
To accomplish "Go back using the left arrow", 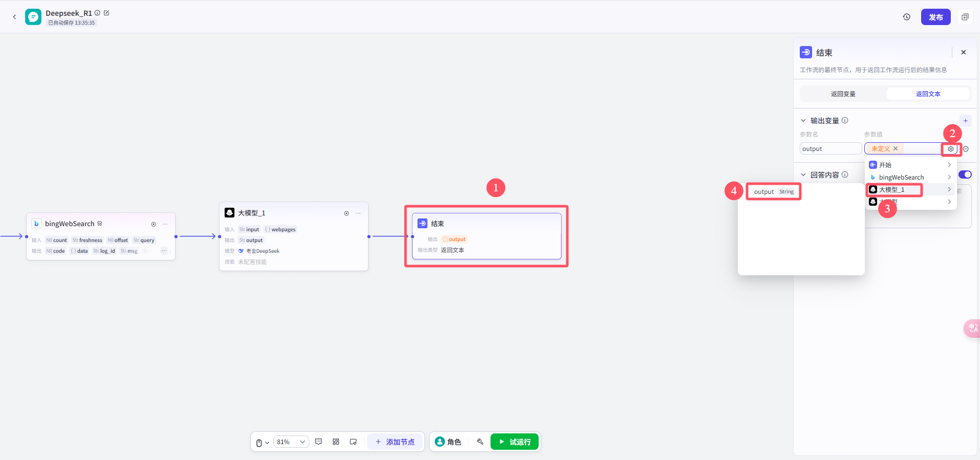I will [14, 17].
